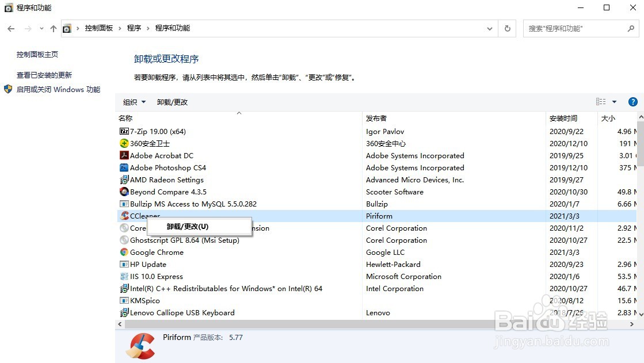Click the Ghostscript GPL icon

tap(124, 240)
